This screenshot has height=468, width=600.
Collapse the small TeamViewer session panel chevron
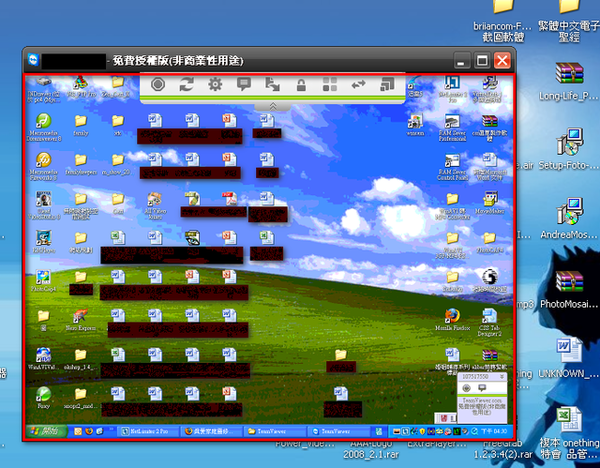[x=502, y=377]
